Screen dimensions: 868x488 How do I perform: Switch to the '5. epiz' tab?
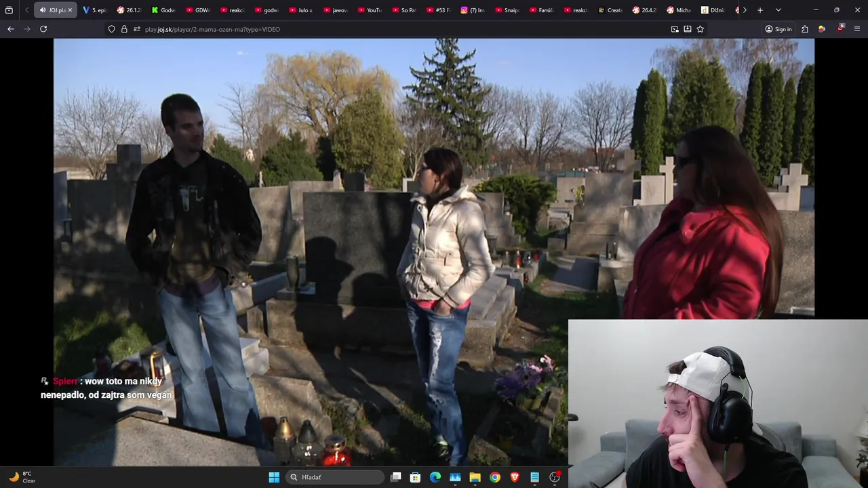coord(95,10)
